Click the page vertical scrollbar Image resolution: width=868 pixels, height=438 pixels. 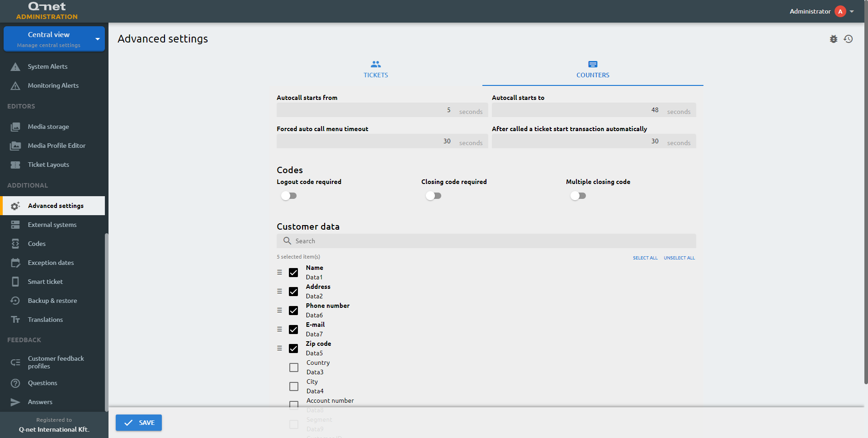tap(866, 192)
